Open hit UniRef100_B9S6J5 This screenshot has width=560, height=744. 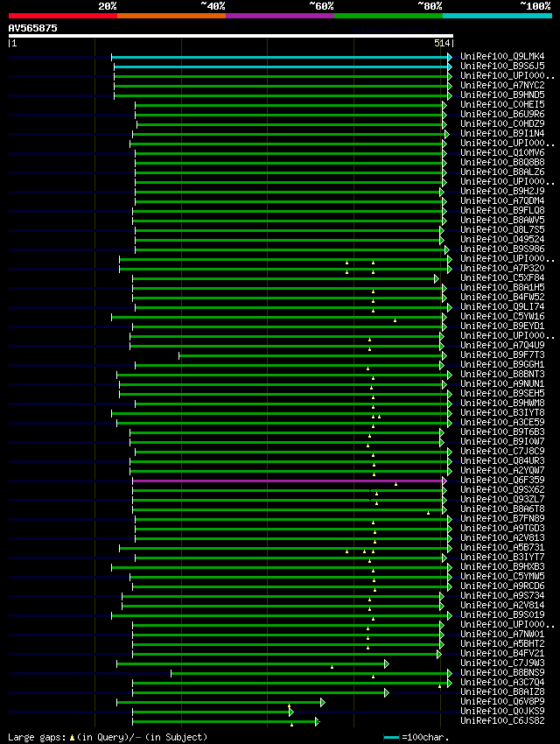pos(502,66)
